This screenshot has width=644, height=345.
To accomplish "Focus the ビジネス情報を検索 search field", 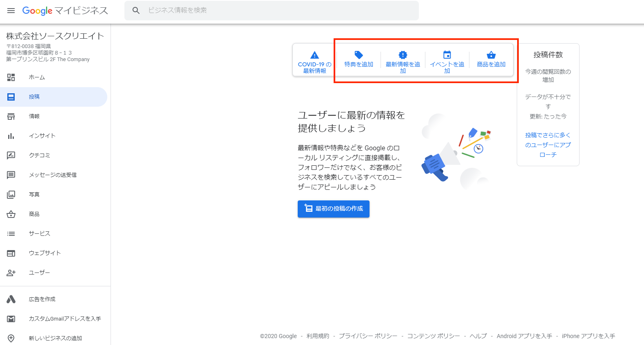I will tap(272, 11).
